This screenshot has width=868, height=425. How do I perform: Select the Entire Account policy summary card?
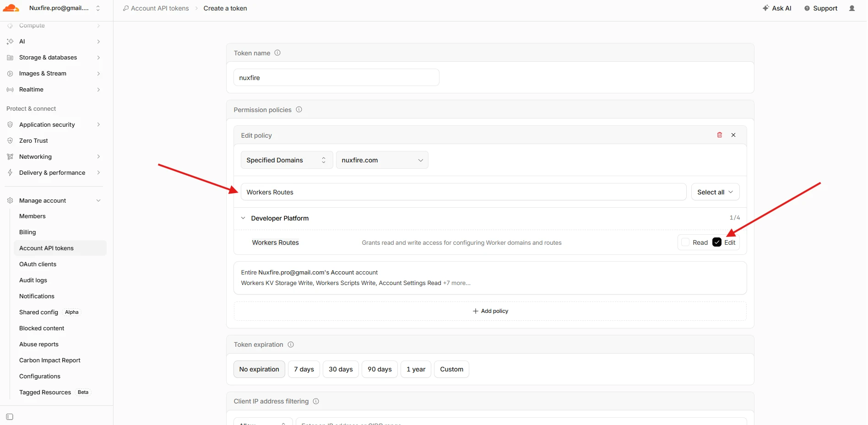click(x=490, y=278)
